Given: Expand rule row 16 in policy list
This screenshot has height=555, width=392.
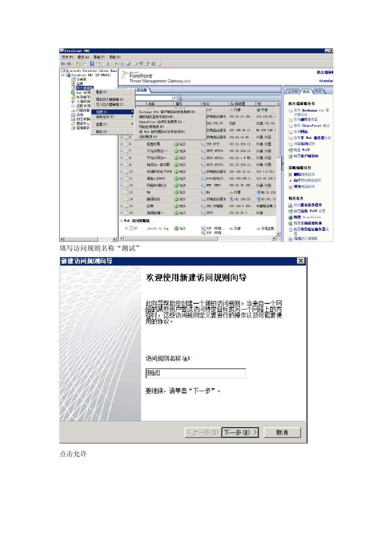Looking at the screenshot, I should tap(121, 213).
